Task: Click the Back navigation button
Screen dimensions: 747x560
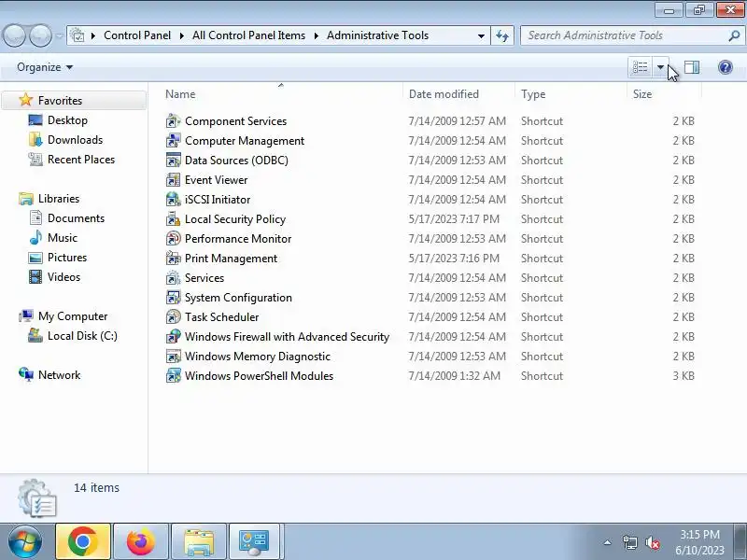Action: [x=14, y=35]
